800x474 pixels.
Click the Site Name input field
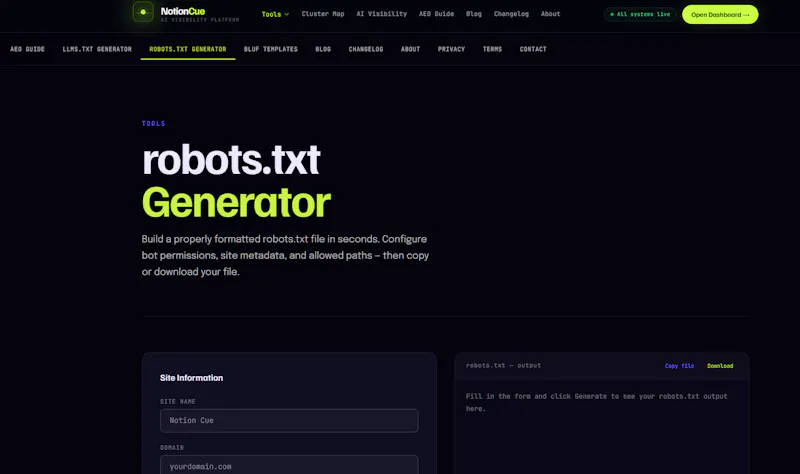289,420
